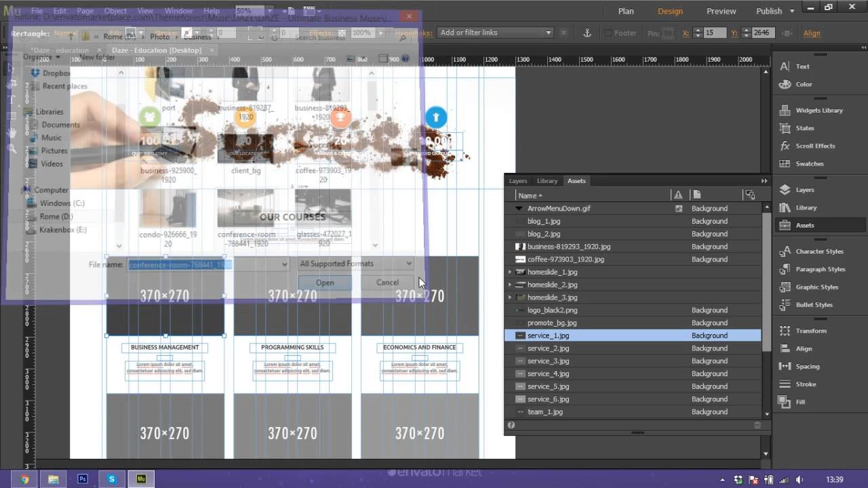Open Graphic Styles panel
Viewport: 868px width, 488px height.
point(808,287)
